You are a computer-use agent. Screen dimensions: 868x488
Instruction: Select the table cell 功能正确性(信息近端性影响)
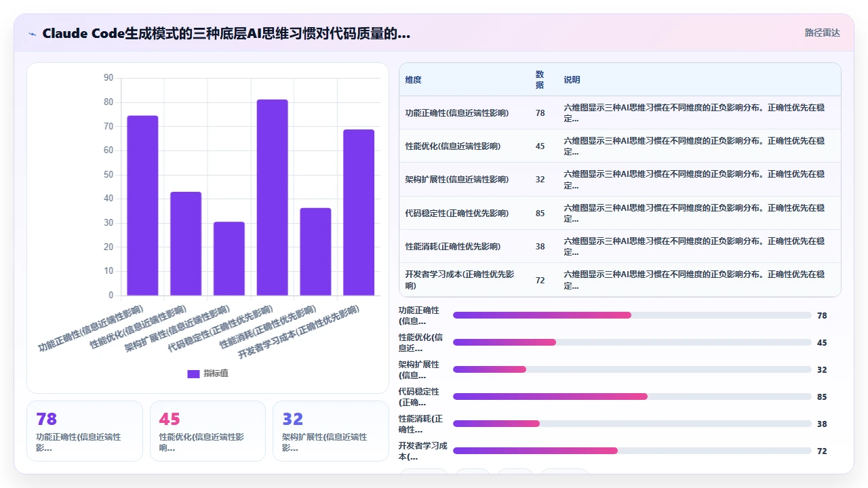click(456, 113)
